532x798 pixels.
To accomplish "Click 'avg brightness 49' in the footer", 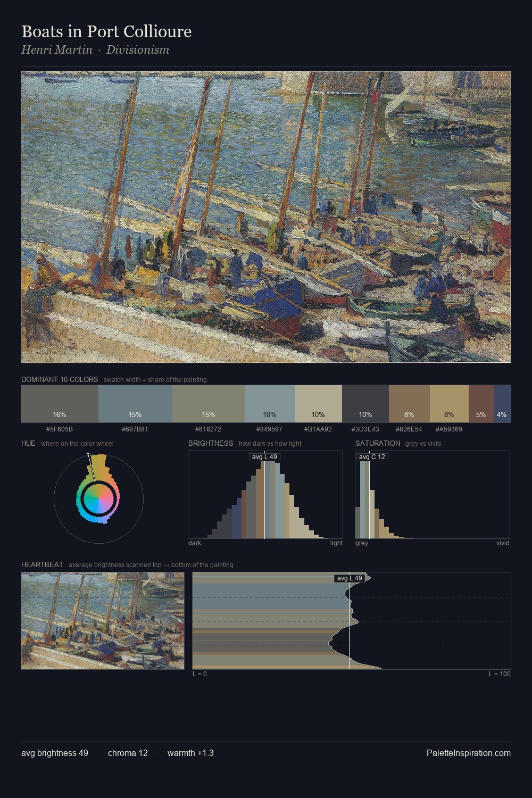I will [55, 753].
